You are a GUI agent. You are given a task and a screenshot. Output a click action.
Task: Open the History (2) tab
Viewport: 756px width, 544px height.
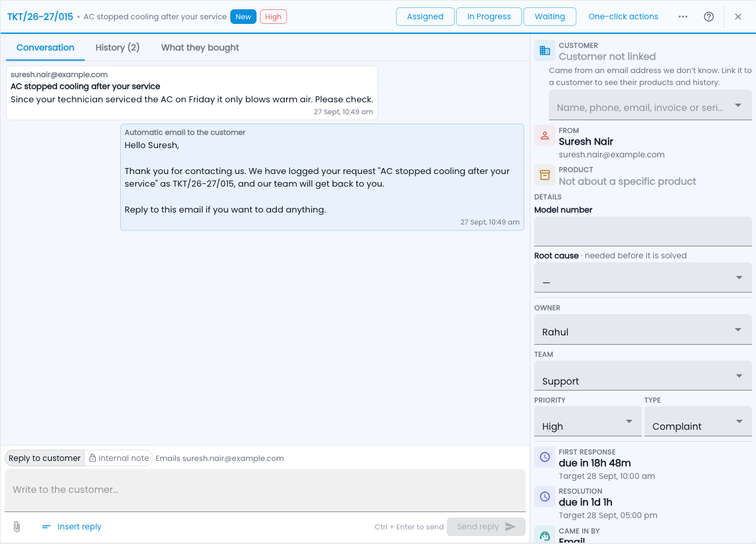tap(117, 47)
